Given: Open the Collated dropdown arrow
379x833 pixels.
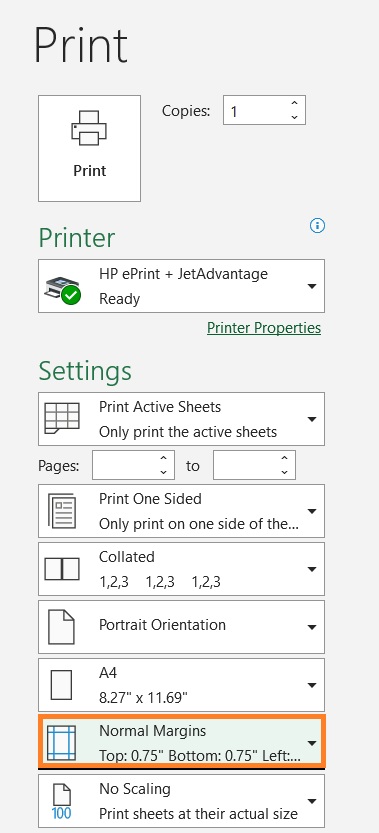Looking at the screenshot, I should click(312, 569).
